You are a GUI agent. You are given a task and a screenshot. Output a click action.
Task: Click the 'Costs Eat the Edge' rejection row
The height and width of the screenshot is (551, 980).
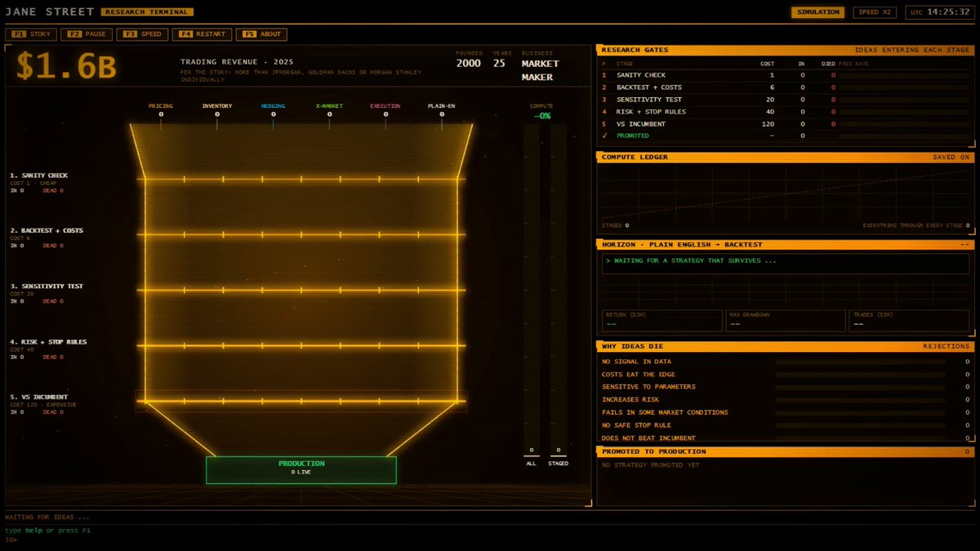tap(786, 375)
